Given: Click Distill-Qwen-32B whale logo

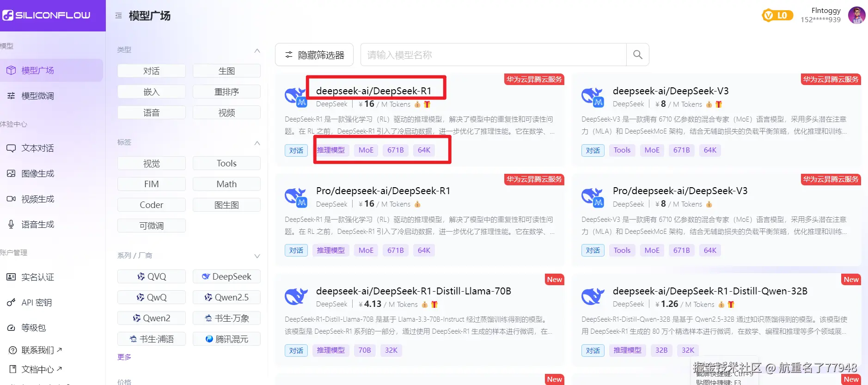Looking at the screenshot, I should pos(593,296).
